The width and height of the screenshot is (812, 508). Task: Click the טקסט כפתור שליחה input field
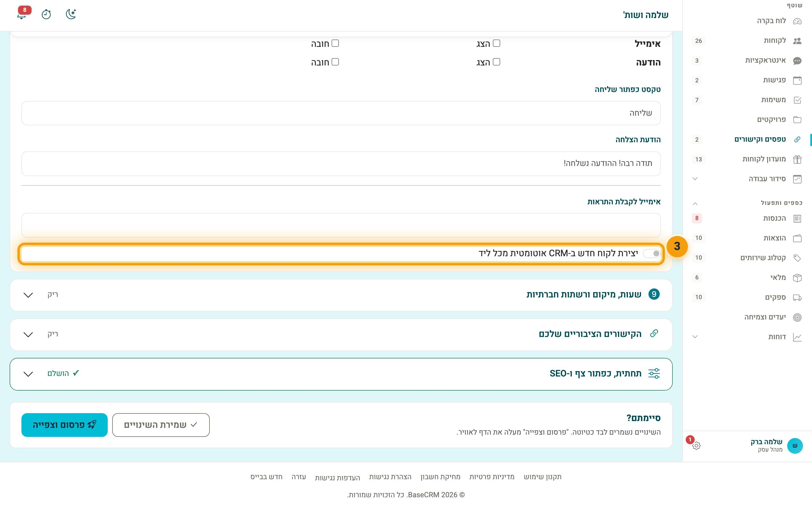coord(341,113)
